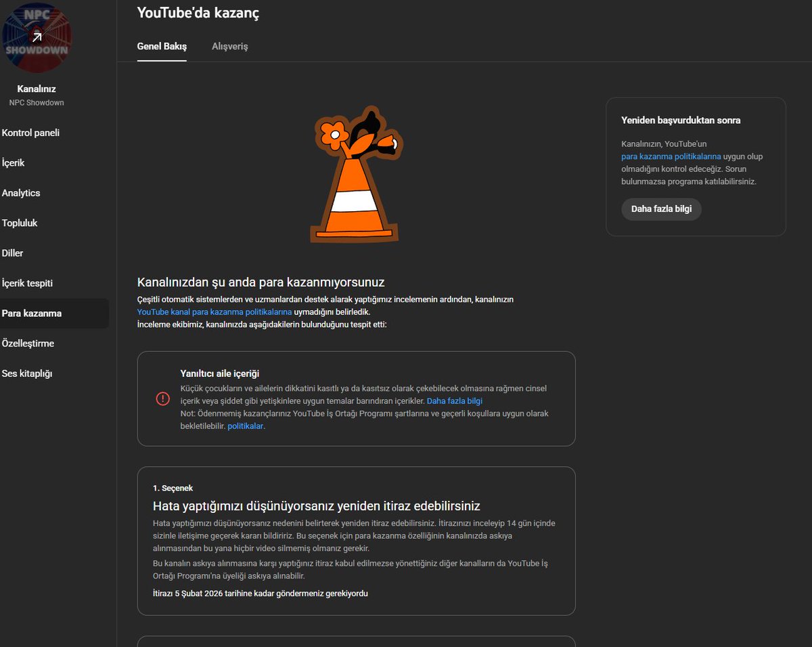The width and height of the screenshot is (812, 647).
Task: Click the Yanıltıcı aile içeriği heading
Action: (220, 374)
